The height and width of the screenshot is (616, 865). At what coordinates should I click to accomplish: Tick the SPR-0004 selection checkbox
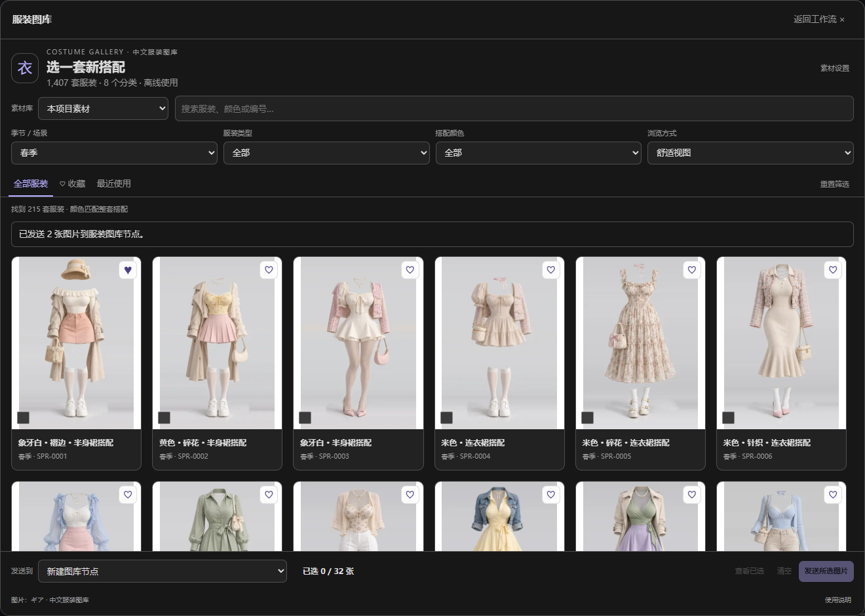click(446, 417)
